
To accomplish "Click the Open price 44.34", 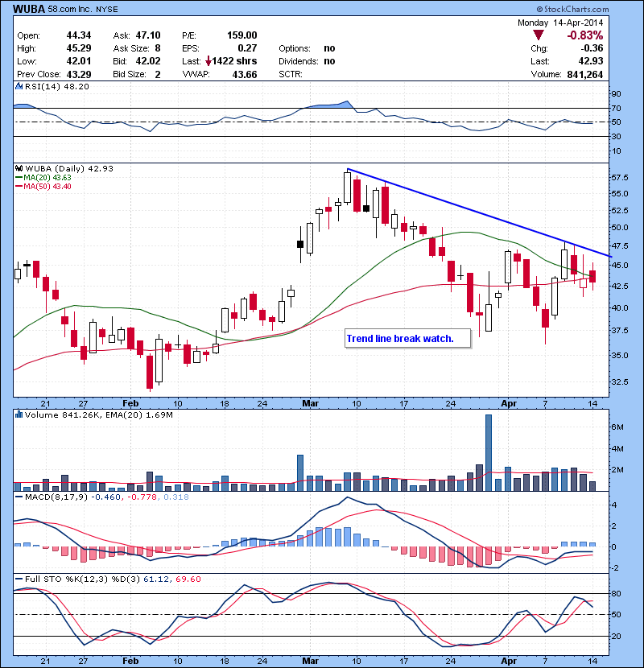I will pos(79,35).
